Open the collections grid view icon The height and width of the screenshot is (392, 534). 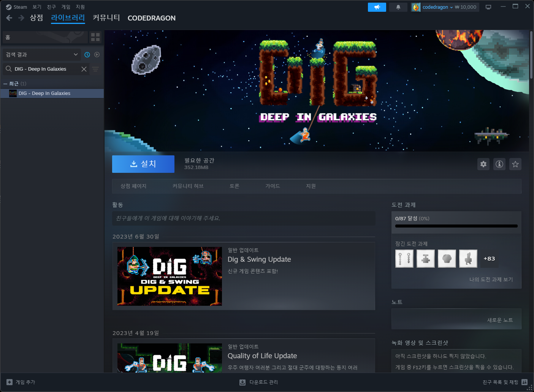95,37
